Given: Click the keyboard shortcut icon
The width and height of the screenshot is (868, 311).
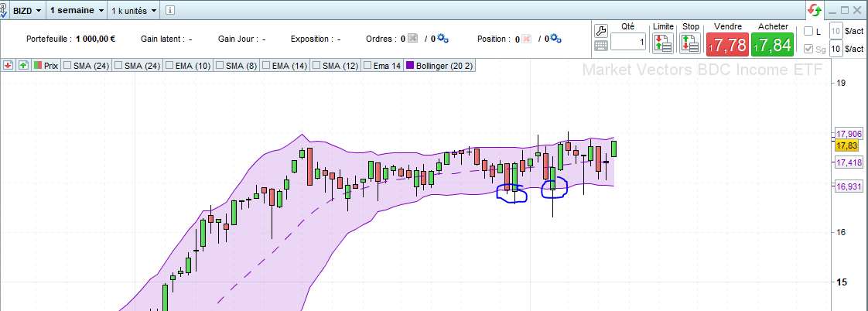Looking at the screenshot, I should pos(601,46).
